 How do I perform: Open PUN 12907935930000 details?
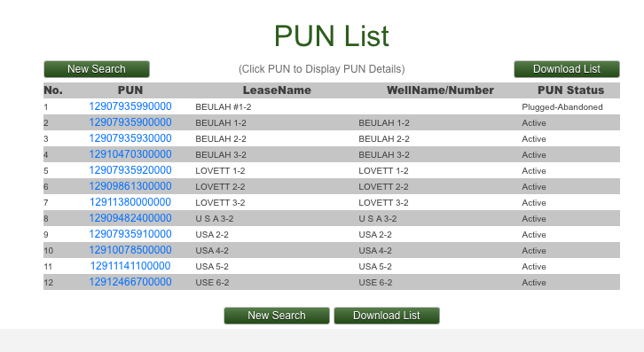click(130, 138)
